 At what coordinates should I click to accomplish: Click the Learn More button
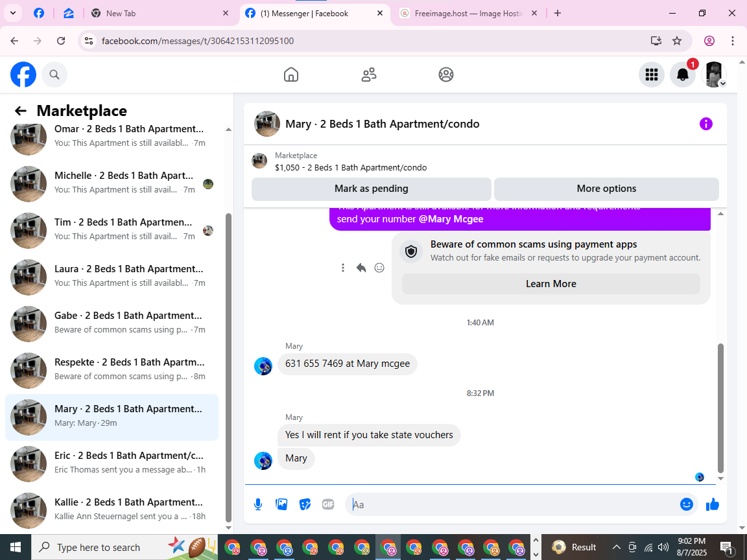tap(551, 284)
